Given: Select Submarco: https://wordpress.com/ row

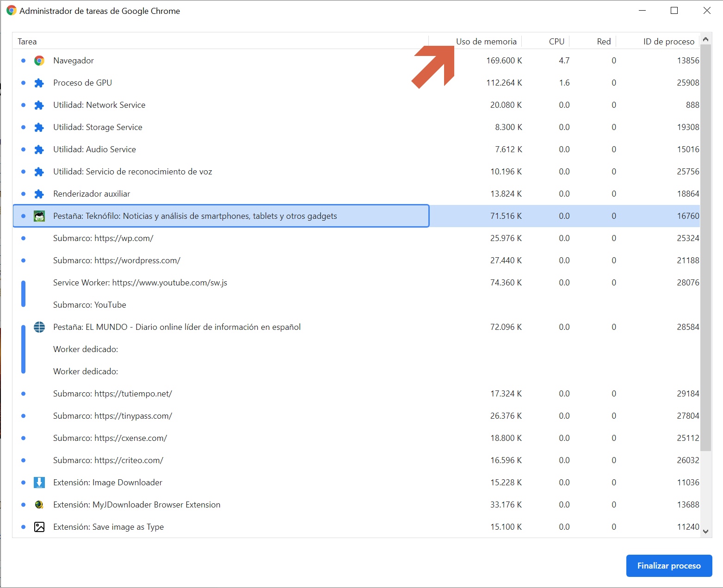Looking at the screenshot, I should [356, 260].
